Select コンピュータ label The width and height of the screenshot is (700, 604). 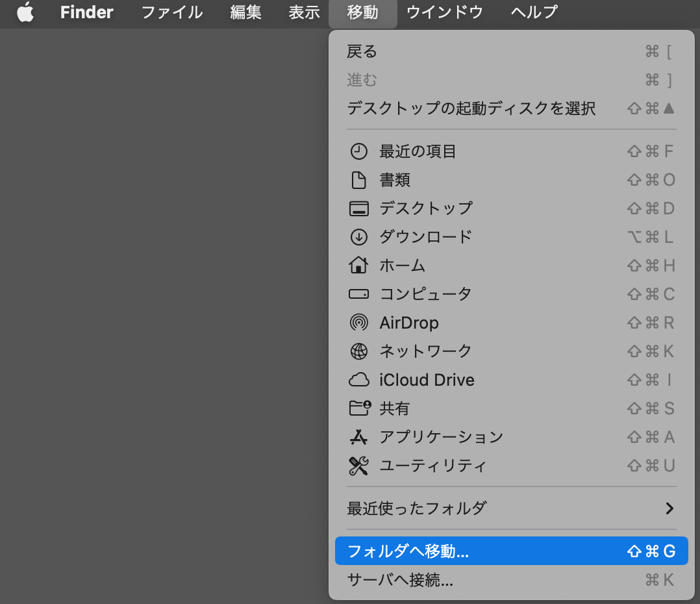pos(425,294)
